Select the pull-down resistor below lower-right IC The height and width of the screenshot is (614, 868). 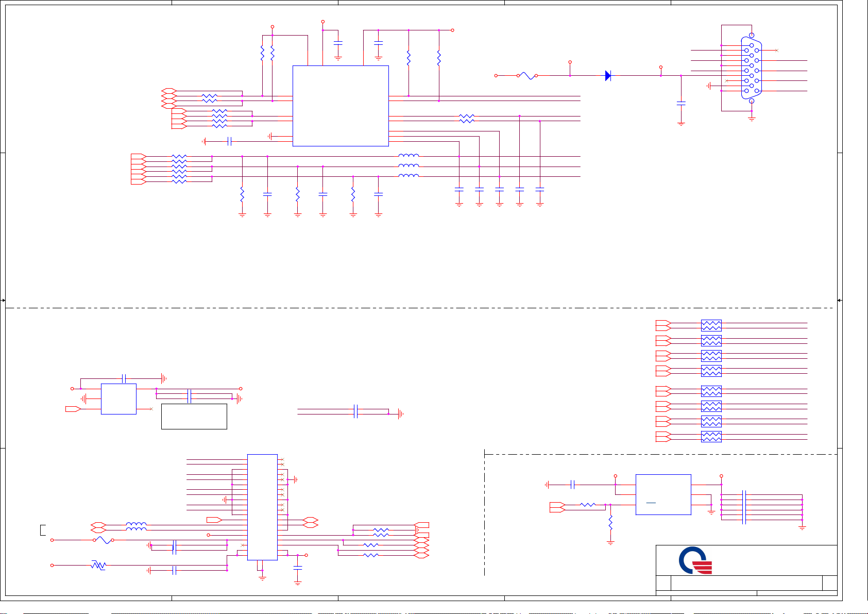pyautogui.click(x=610, y=524)
